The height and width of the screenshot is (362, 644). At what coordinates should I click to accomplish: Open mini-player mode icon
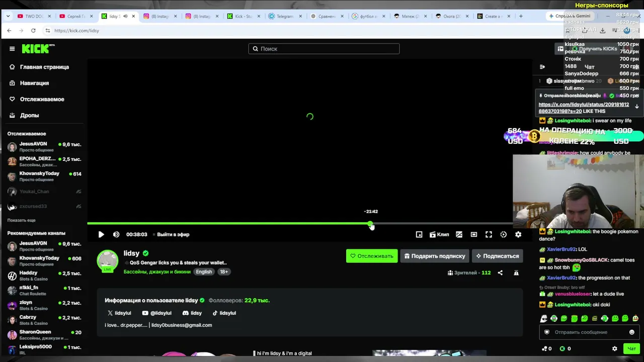coord(419,234)
